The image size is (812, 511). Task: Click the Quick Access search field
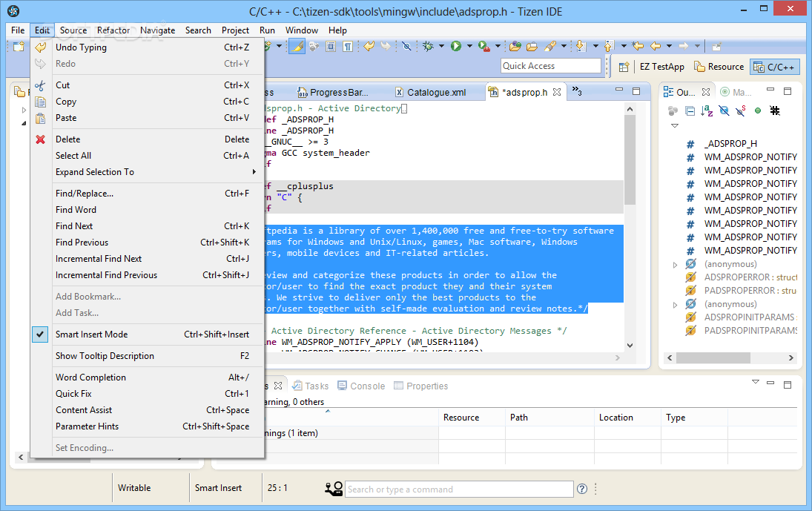click(x=551, y=66)
